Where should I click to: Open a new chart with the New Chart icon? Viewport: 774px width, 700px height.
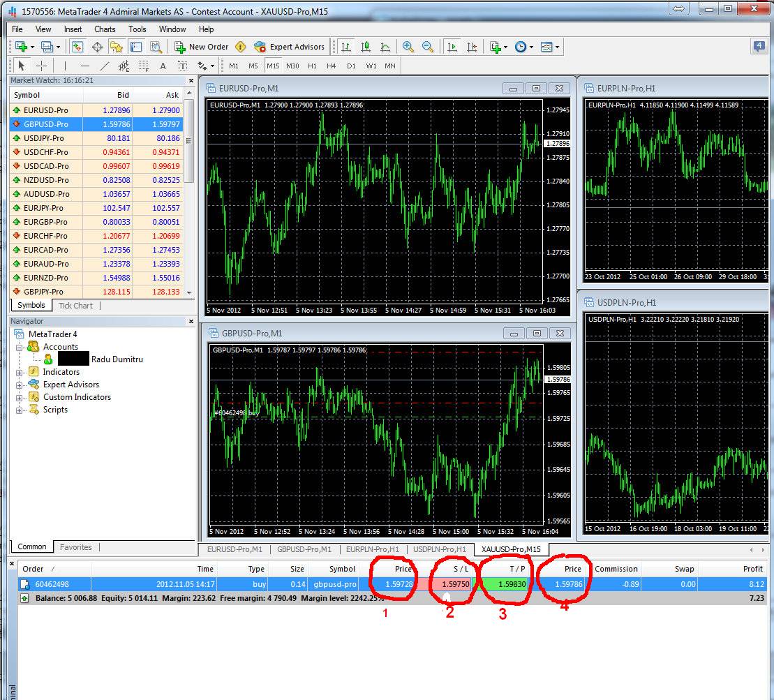tap(21, 47)
